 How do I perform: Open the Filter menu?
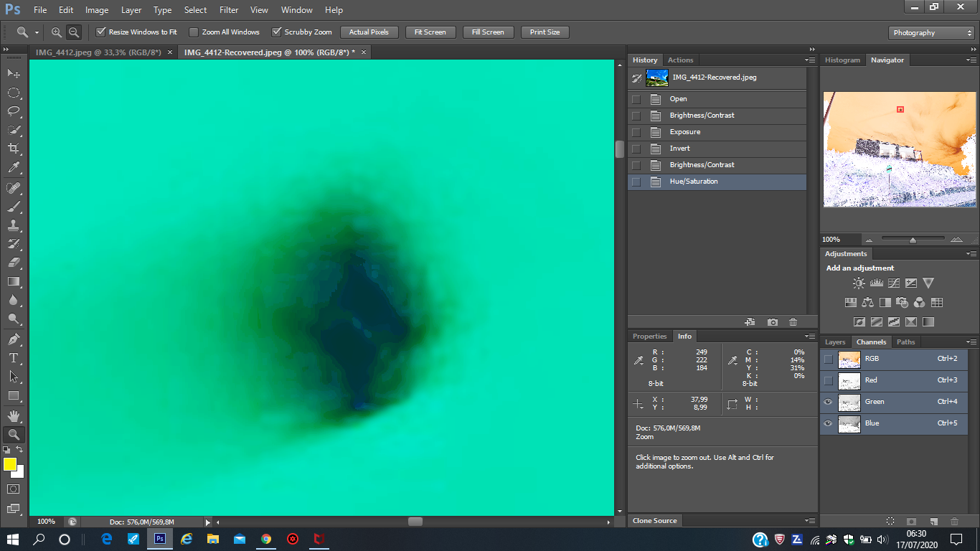(229, 10)
